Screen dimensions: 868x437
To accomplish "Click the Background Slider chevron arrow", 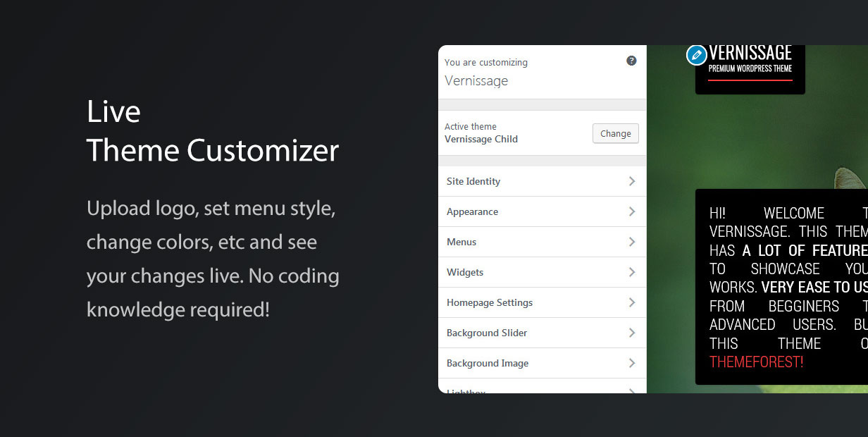I will [632, 333].
